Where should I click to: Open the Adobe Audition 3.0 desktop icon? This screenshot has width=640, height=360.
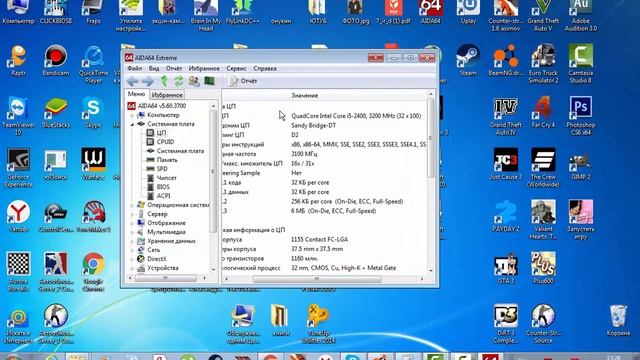pos(581,16)
